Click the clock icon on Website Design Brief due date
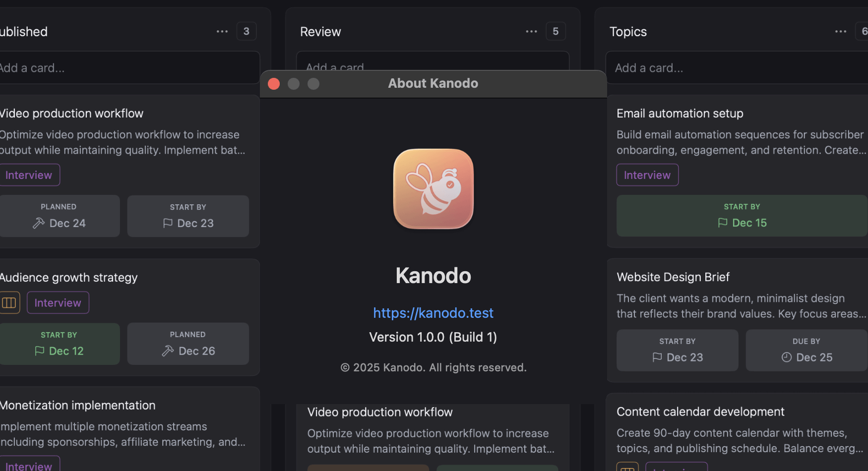 [787, 357]
